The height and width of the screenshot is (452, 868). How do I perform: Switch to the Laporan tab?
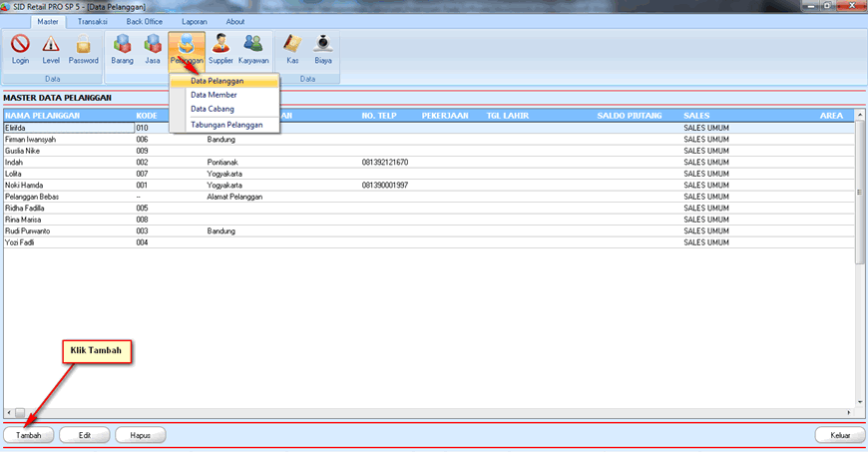[195, 21]
